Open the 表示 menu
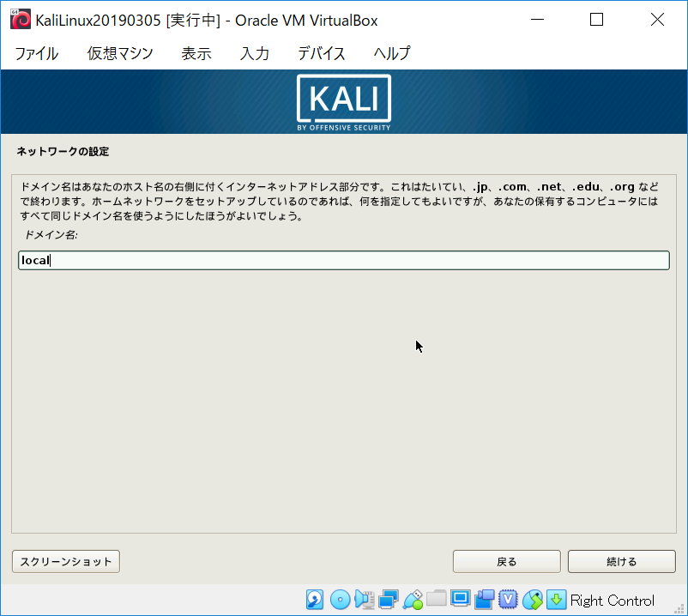Image resolution: width=688 pixels, height=616 pixels. 196,53
